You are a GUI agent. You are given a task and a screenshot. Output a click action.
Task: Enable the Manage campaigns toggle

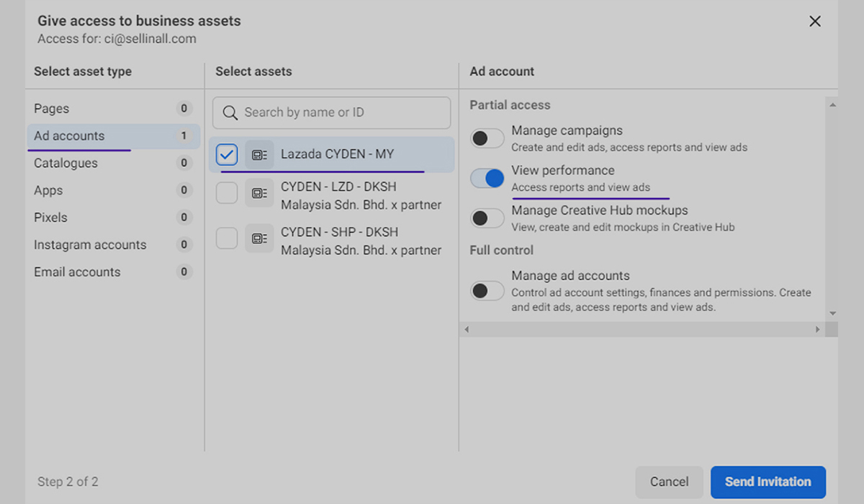pos(487,138)
